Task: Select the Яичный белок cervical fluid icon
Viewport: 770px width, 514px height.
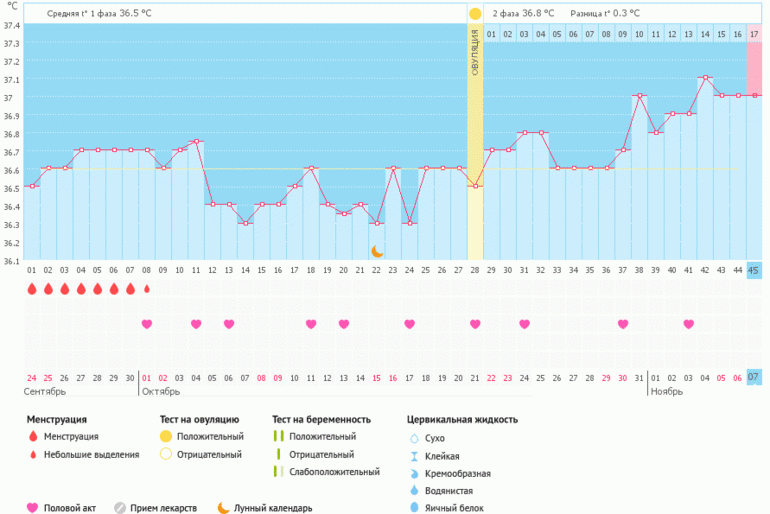Action: point(414,508)
